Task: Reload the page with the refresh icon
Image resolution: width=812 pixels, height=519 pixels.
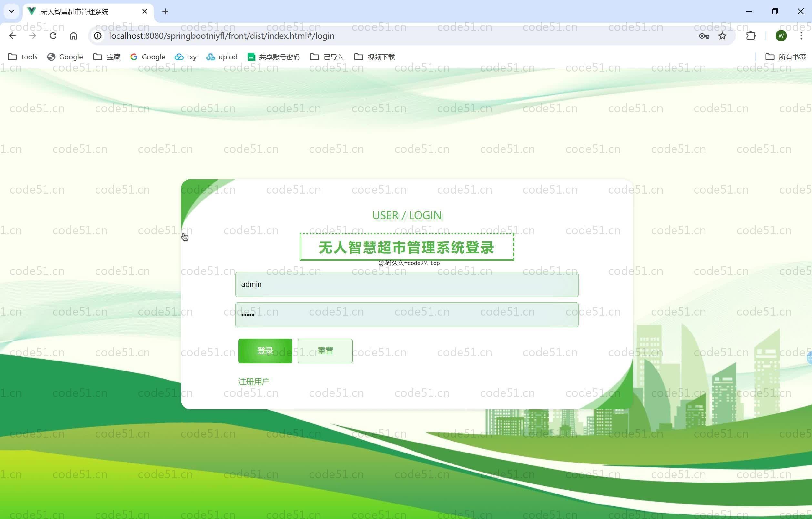Action: pyautogui.click(x=53, y=36)
